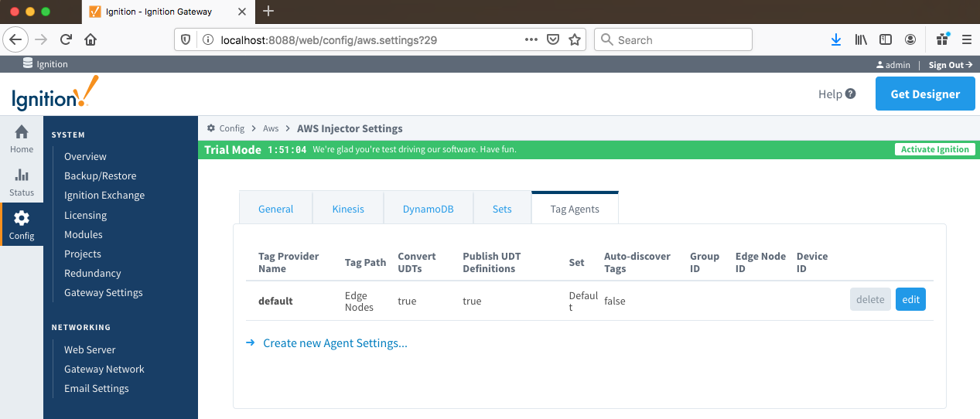
Task: Click Create new Agent Settings link
Action: [x=335, y=343]
